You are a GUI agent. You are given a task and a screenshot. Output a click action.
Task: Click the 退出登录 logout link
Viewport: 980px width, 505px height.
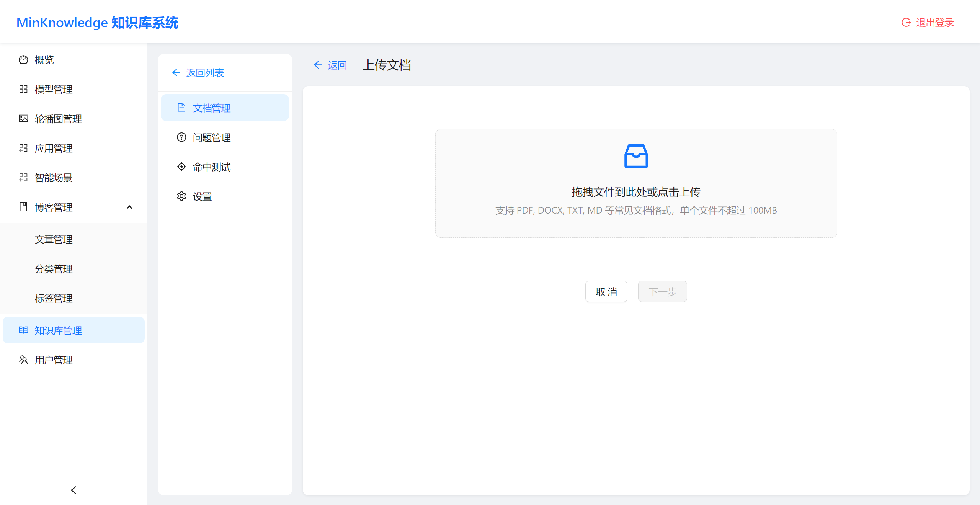[x=934, y=22]
